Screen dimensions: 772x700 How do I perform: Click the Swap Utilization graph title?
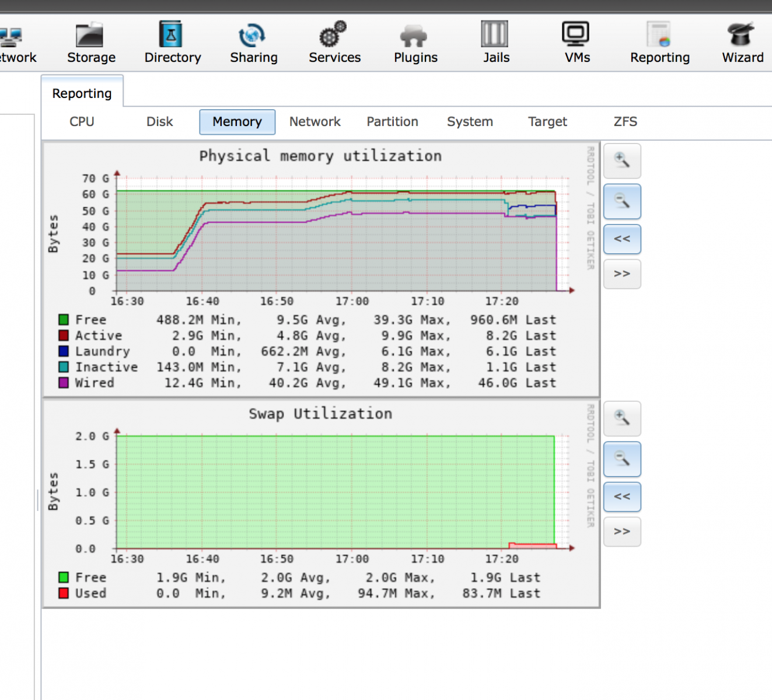click(320, 414)
